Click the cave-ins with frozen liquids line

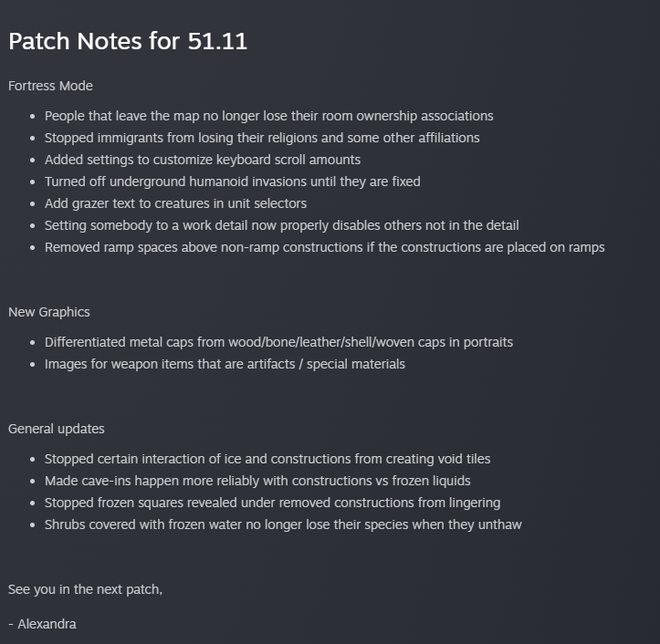(x=257, y=481)
